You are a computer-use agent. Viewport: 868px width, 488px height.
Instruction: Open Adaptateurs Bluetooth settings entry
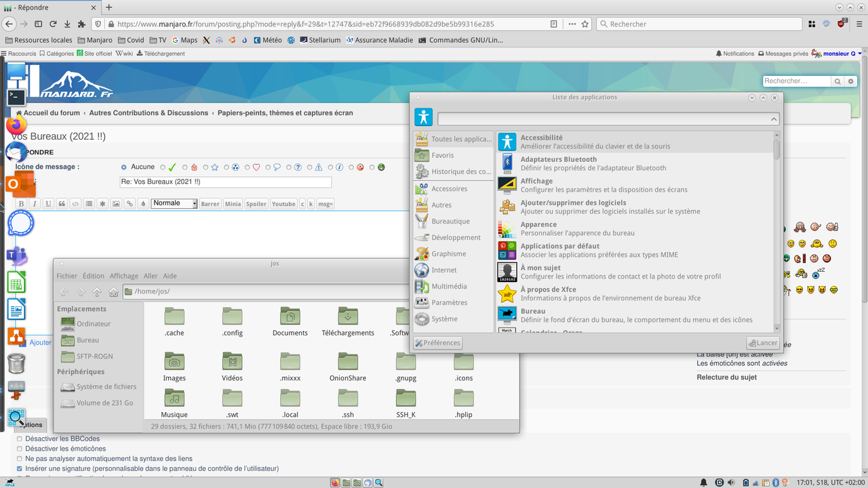point(636,163)
